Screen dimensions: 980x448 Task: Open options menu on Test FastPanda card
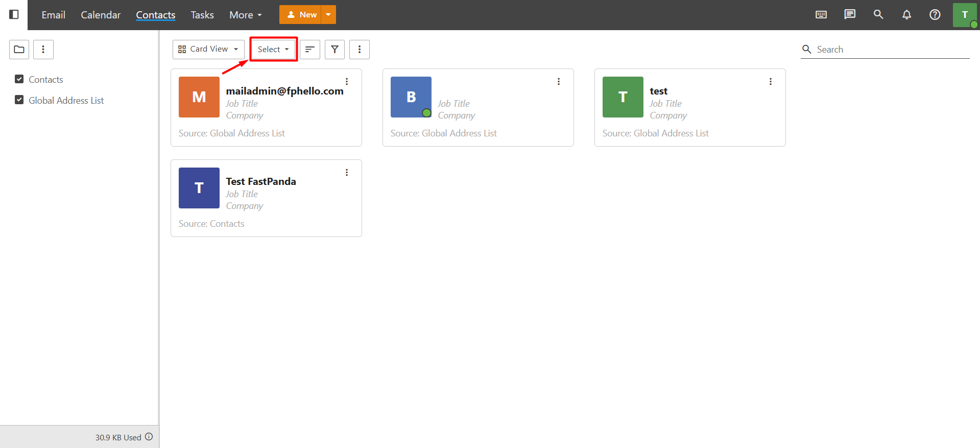click(347, 173)
